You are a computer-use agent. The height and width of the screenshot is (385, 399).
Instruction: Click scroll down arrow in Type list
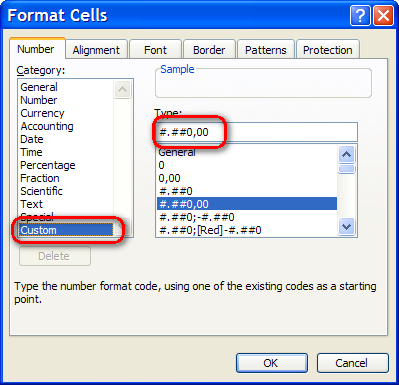347,227
